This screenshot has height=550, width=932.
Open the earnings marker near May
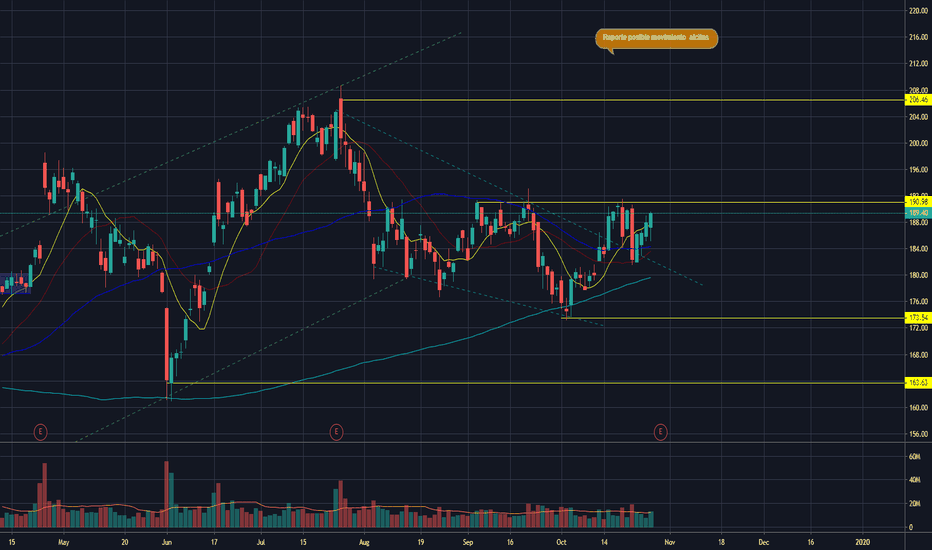[x=40, y=431]
